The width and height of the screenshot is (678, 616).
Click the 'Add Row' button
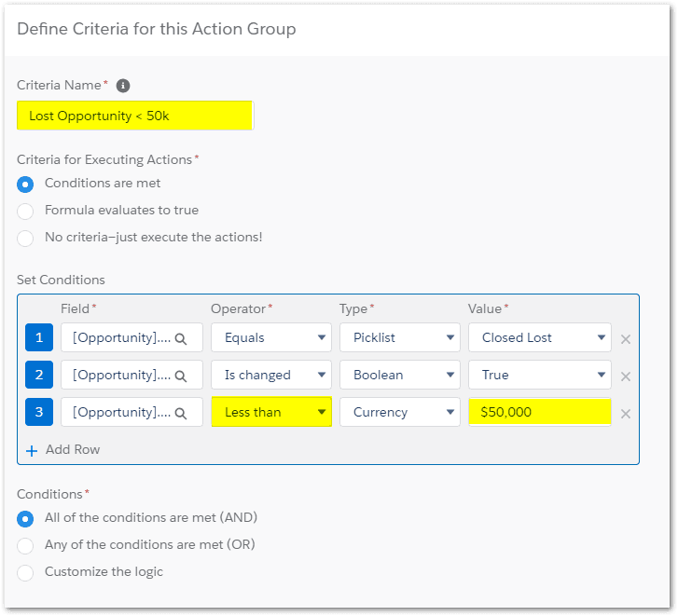pyautogui.click(x=63, y=449)
